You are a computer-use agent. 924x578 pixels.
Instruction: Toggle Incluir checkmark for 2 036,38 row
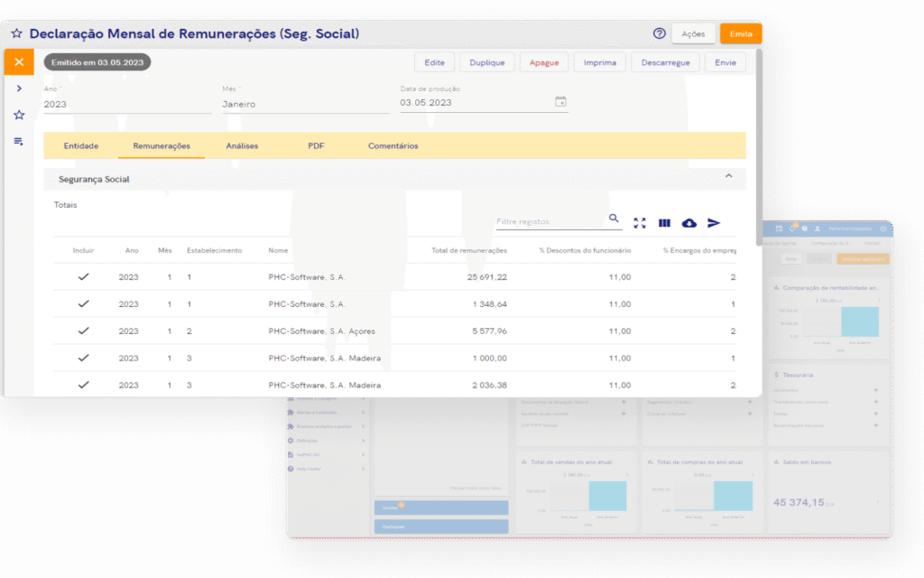pyautogui.click(x=84, y=385)
